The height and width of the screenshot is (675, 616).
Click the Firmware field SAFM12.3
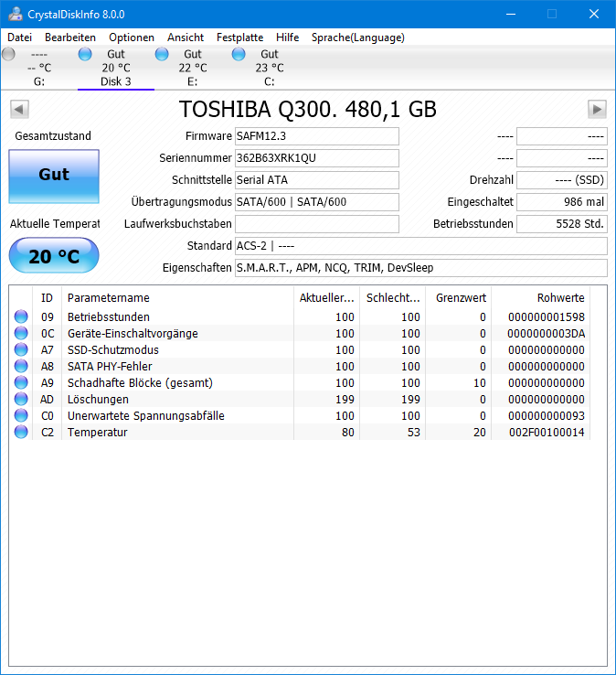tap(317, 136)
